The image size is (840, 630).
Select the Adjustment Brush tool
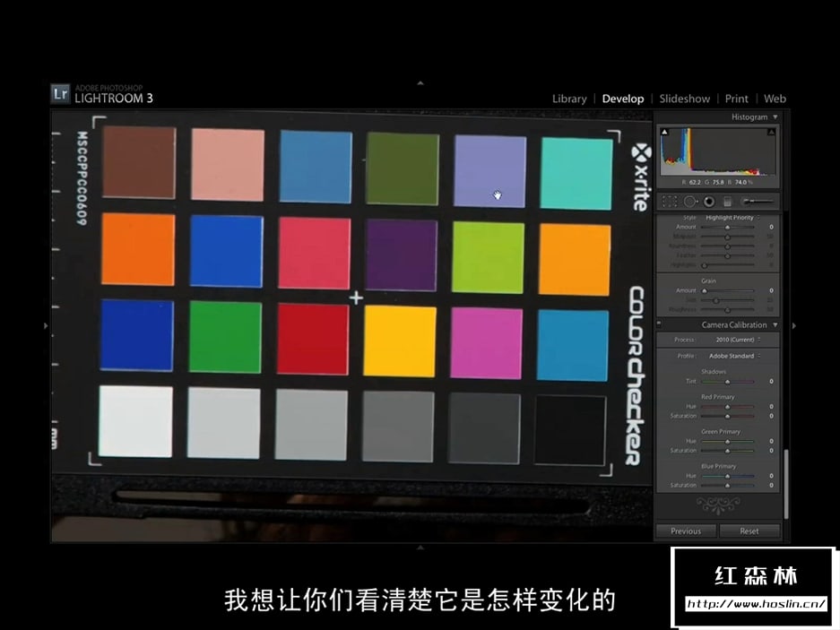pyautogui.click(x=758, y=202)
